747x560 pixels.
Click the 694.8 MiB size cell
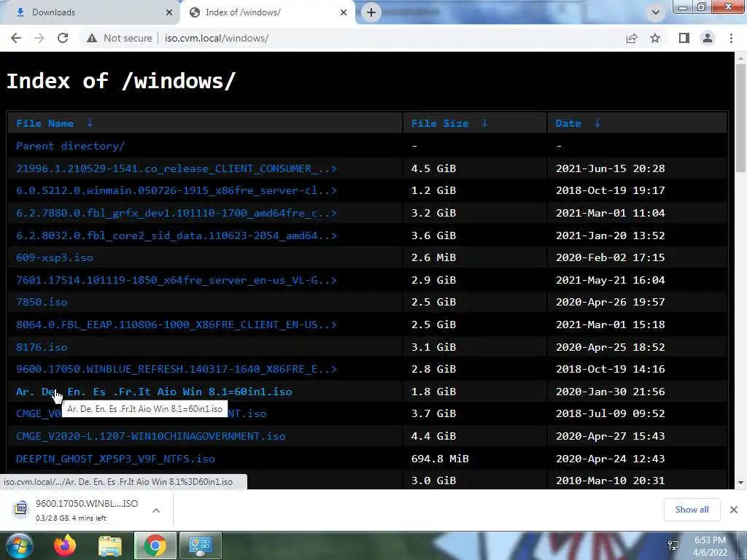click(x=440, y=459)
